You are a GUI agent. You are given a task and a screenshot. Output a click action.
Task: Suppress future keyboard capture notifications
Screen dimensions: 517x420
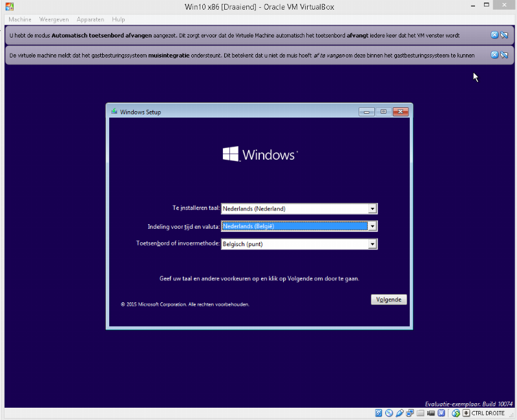click(504, 35)
